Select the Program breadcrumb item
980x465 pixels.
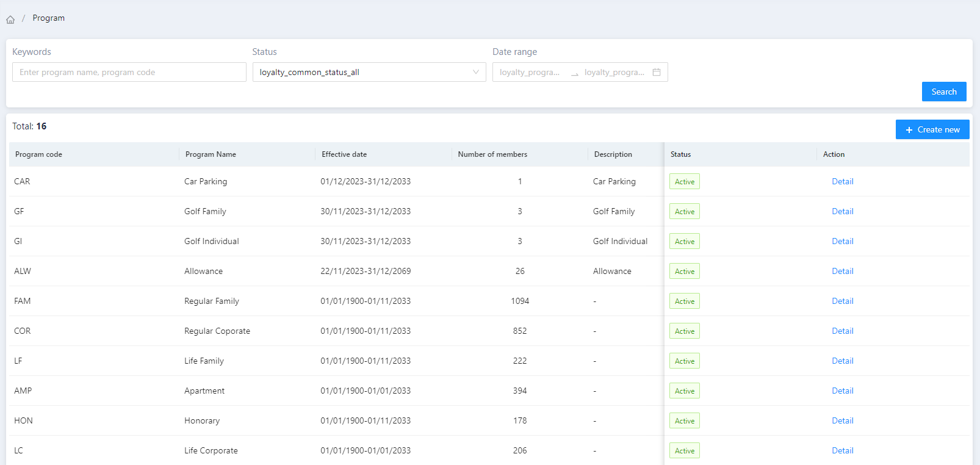point(49,18)
